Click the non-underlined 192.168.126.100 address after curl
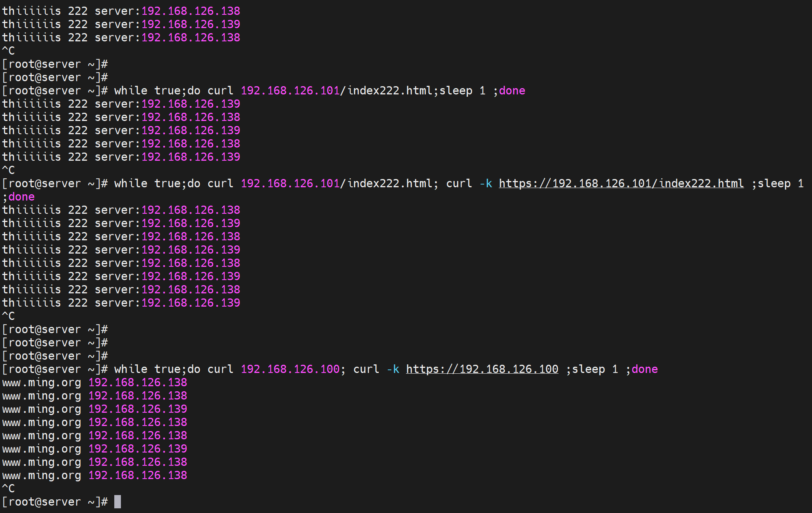Image resolution: width=812 pixels, height=513 pixels. (x=290, y=369)
